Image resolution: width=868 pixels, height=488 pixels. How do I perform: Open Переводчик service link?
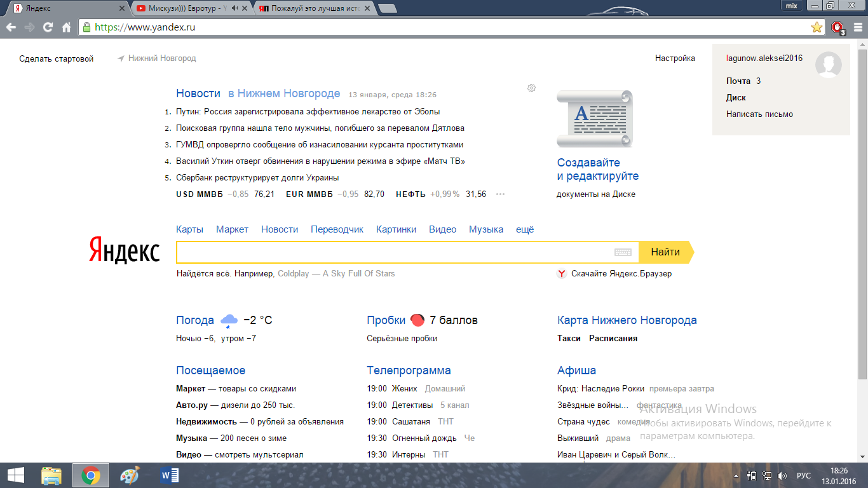click(x=337, y=229)
